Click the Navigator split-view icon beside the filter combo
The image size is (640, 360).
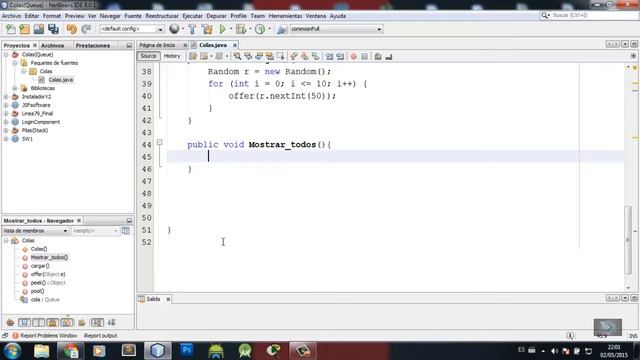coord(126,231)
